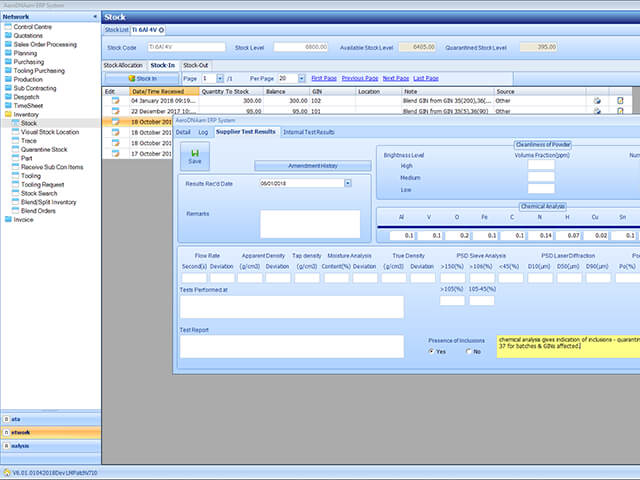This screenshot has height=480, width=640.
Task: Go to Next Page link
Action: click(396, 78)
